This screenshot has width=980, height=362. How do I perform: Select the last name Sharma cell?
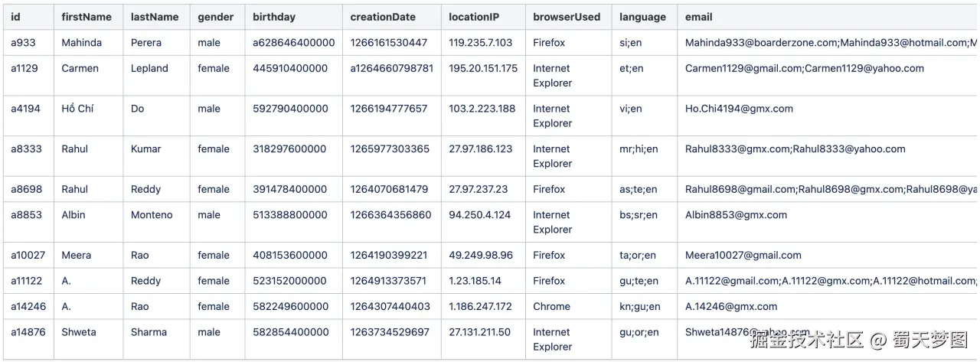point(149,332)
